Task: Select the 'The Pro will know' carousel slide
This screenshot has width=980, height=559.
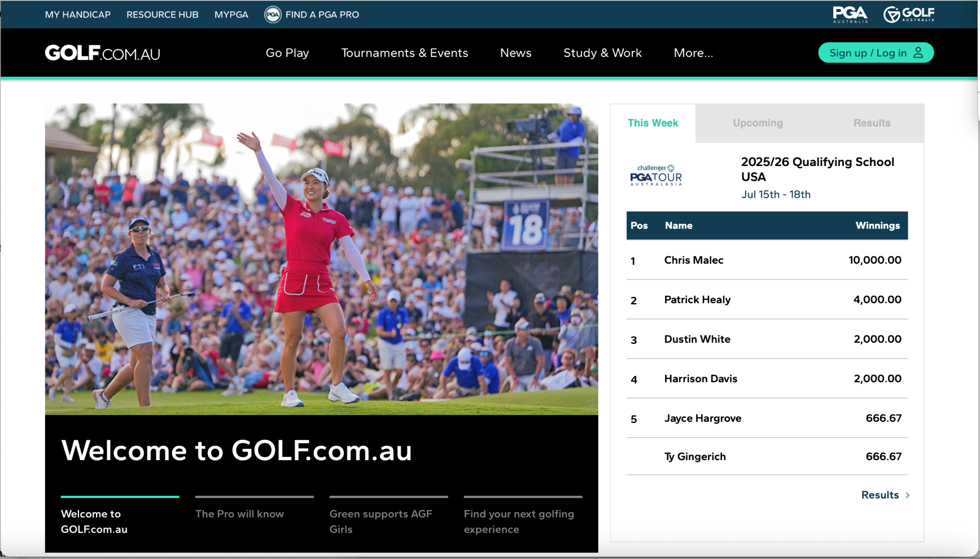Action: tap(239, 514)
